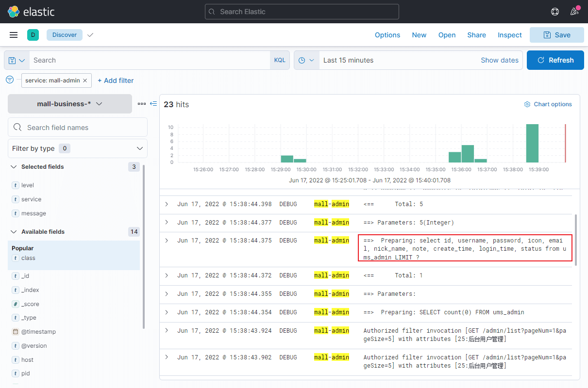This screenshot has height=388, width=588.
Task: Open the Options menu
Action: coord(387,35)
